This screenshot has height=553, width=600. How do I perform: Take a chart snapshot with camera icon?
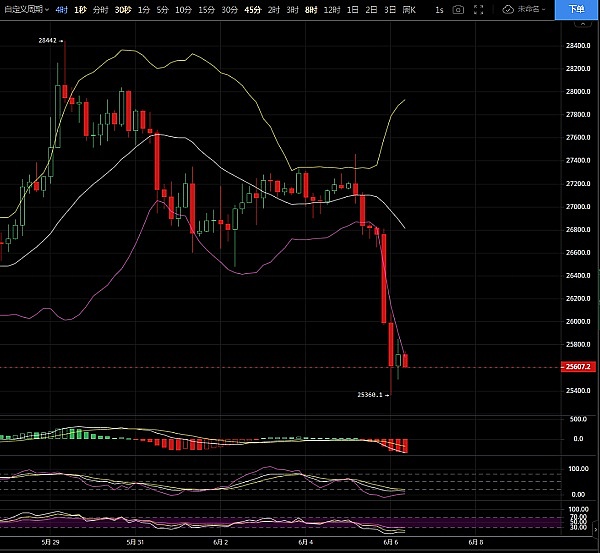458,9
